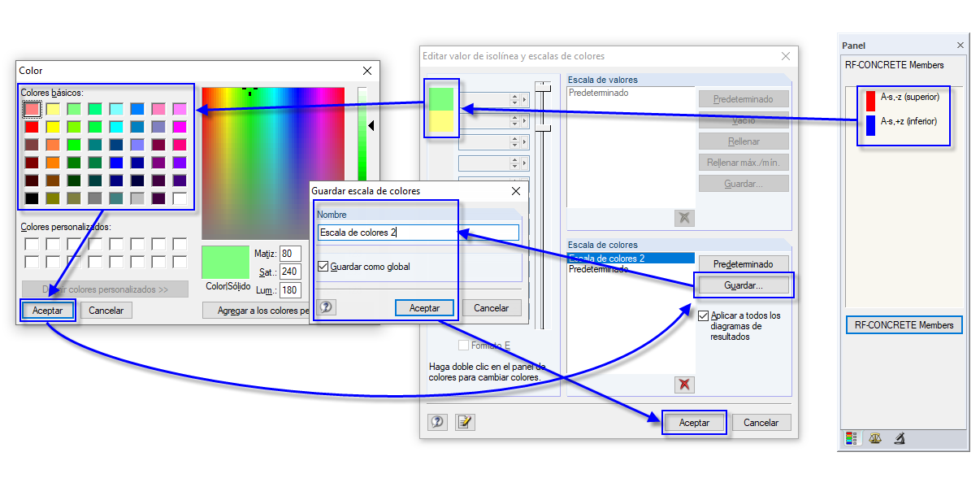
Task: Select the color scale tab icon in Panel
Action: 852,438
